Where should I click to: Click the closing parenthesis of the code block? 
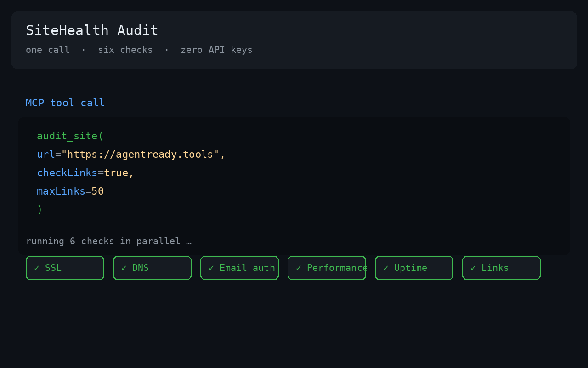point(40,210)
